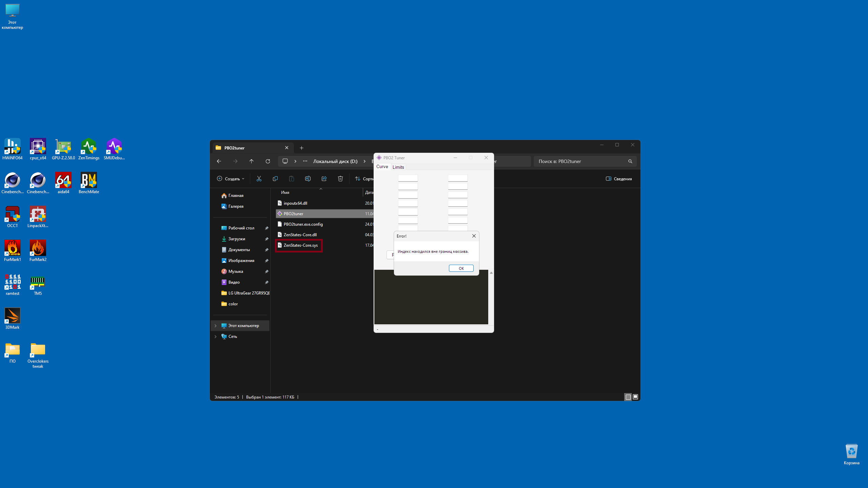Click the Explorer search field
Screen dimensions: 868x488
pyautogui.click(x=581, y=161)
